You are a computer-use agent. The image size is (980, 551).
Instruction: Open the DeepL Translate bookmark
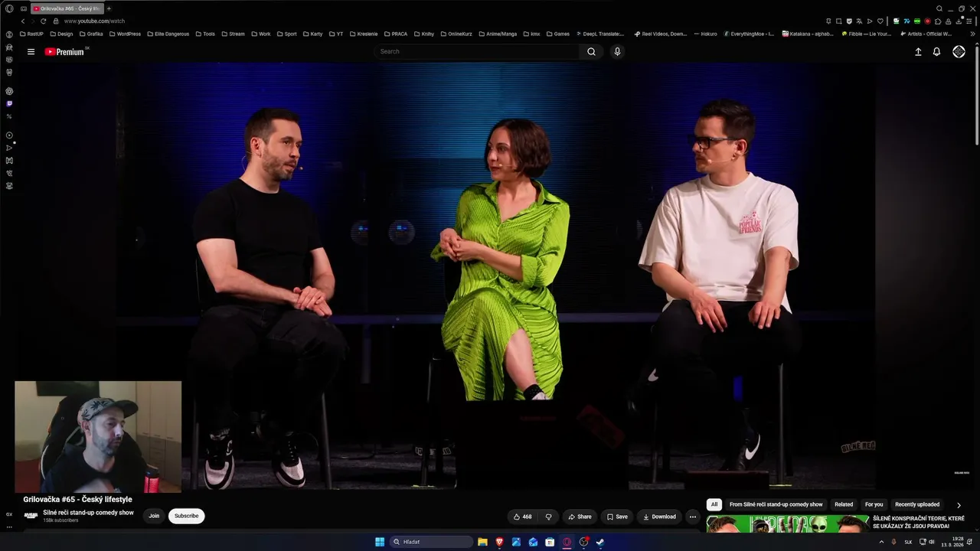click(599, 34)
